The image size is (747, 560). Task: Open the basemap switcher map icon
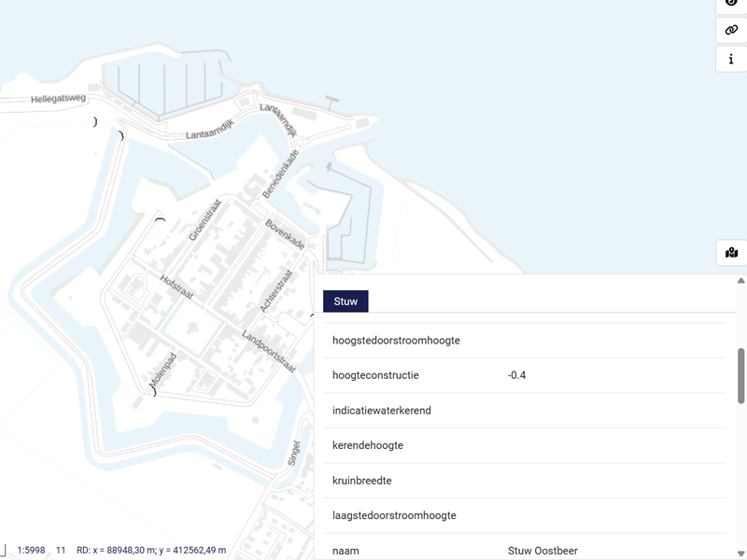[x=731, y=253]
